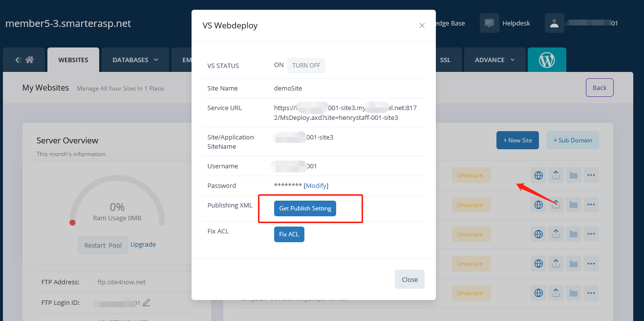This screenshot has width=644, height=321.
Task: Click the globe icon in the fourth site row
Action: point(538,263)
